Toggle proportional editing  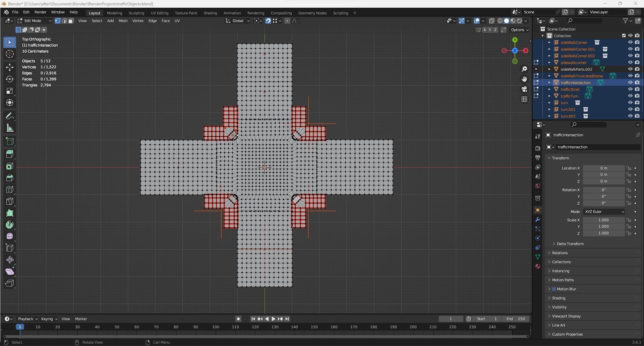pyautogui.click(x=287, y=21)
